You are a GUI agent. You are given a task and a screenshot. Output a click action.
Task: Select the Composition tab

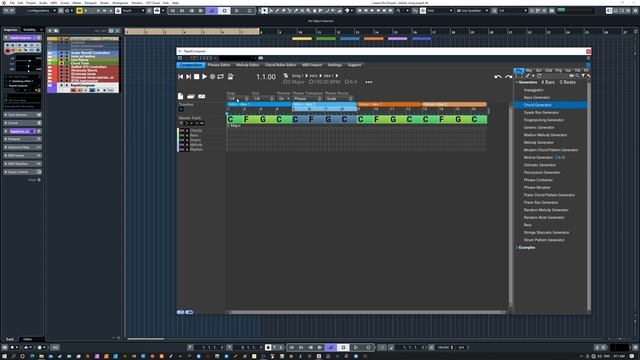click(191, 65)
